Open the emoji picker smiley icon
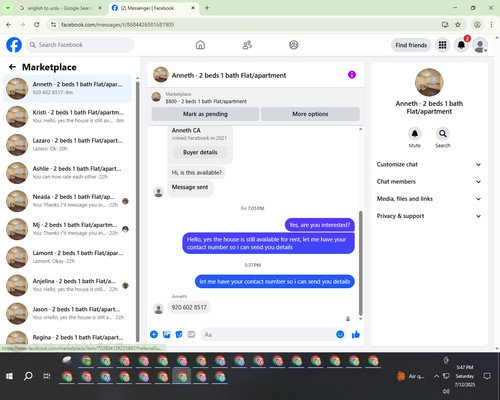Viewport: 500px width, 400px height. (340, 334)
